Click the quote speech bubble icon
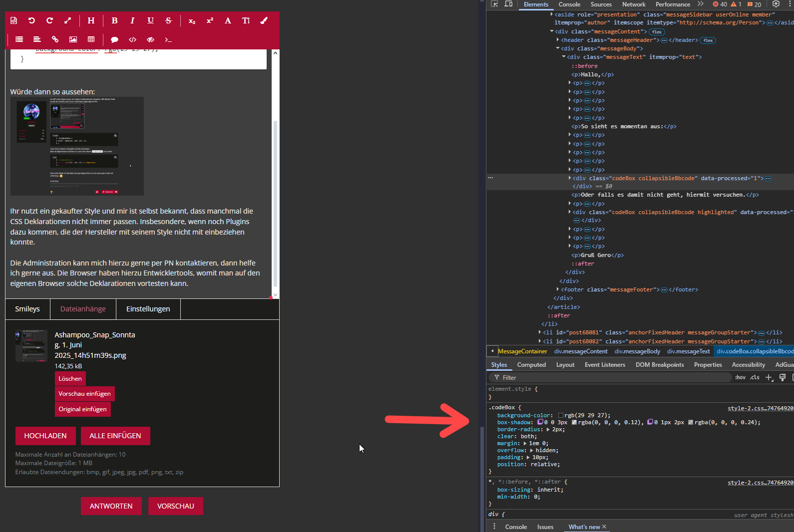 [x=114, y=39]
